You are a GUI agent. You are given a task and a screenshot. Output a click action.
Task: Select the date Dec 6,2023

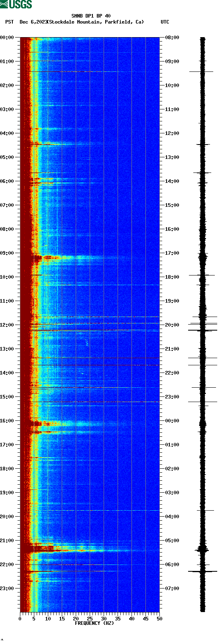(x=33, y=22)
